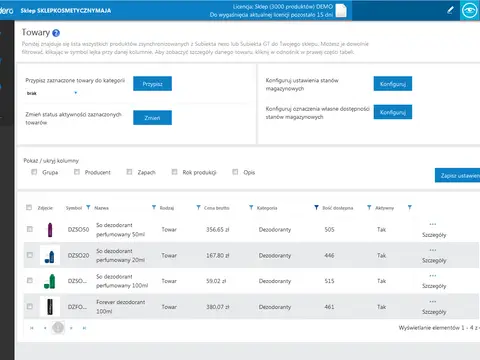This screenshot has height=360, width=480.
Task: Open Szczegóły link for DZSO20
Action: [434, 260]
